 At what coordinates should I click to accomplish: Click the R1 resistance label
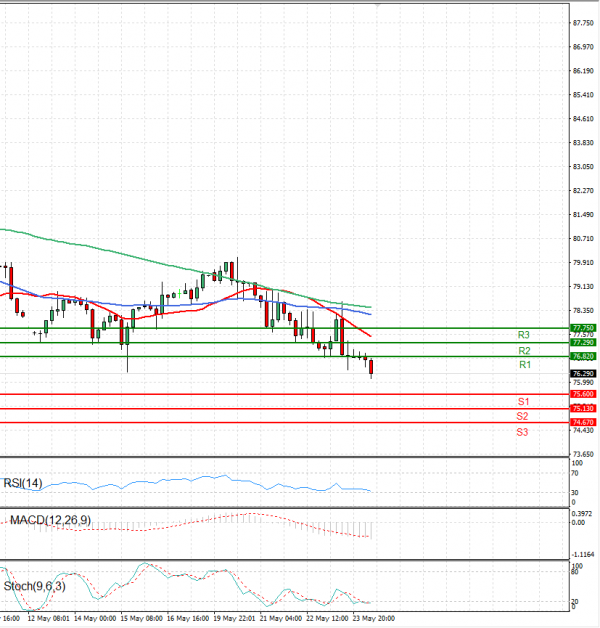(525, 364)
